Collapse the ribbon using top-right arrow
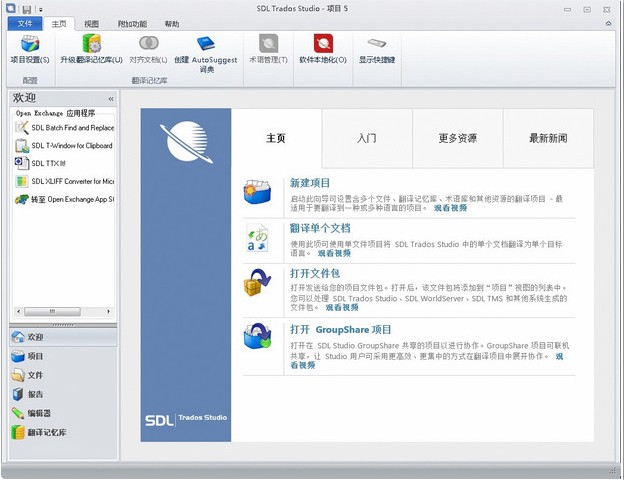Screen dimensions: 624x480 coord(608,24)
